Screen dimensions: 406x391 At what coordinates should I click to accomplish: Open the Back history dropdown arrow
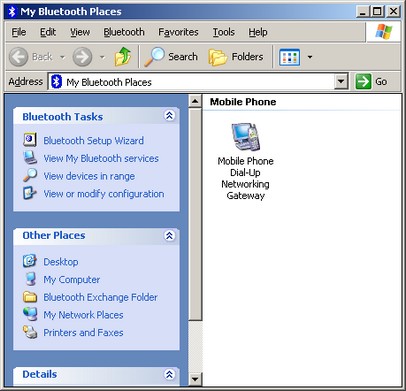[62, 57]
